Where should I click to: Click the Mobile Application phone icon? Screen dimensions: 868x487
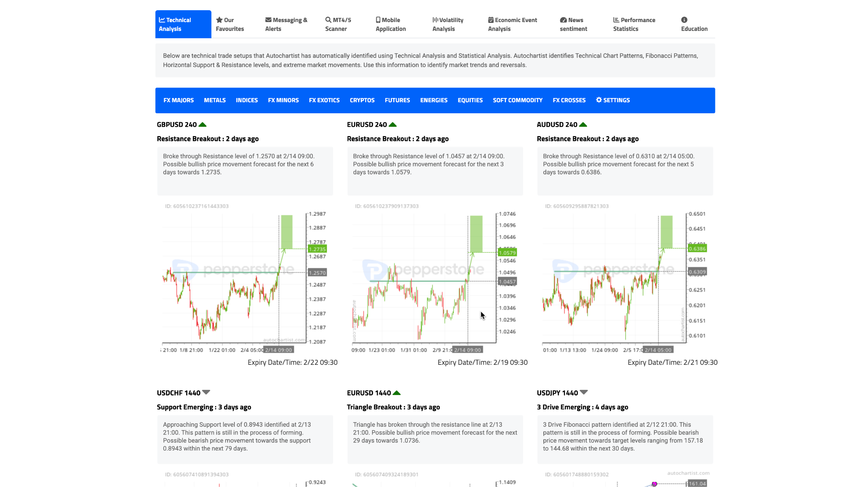[378, 20]
